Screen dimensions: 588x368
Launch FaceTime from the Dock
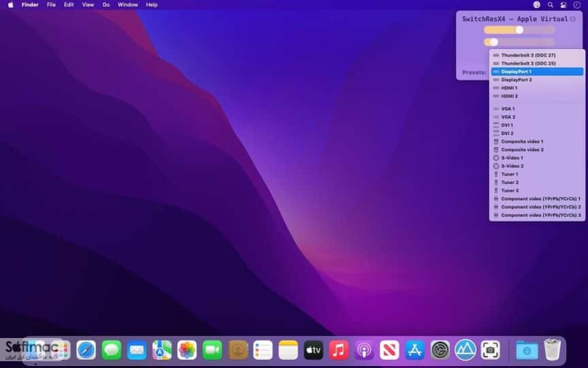point(212,350)
